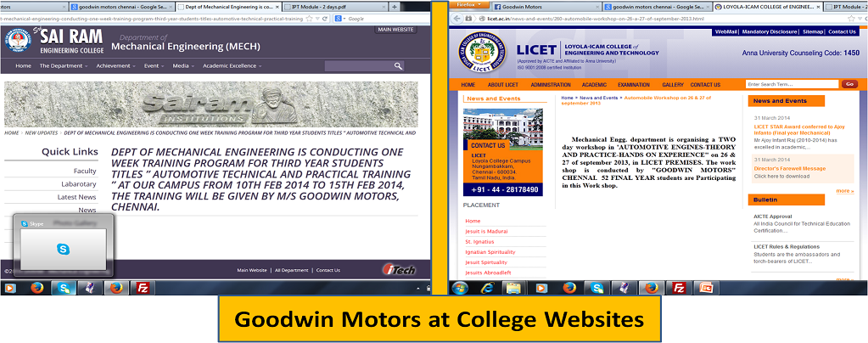Expand the Academic Excellence dropdown menu
Viewport: 868px width, 343px height.
pyautogui.click(x=231, y=66)
